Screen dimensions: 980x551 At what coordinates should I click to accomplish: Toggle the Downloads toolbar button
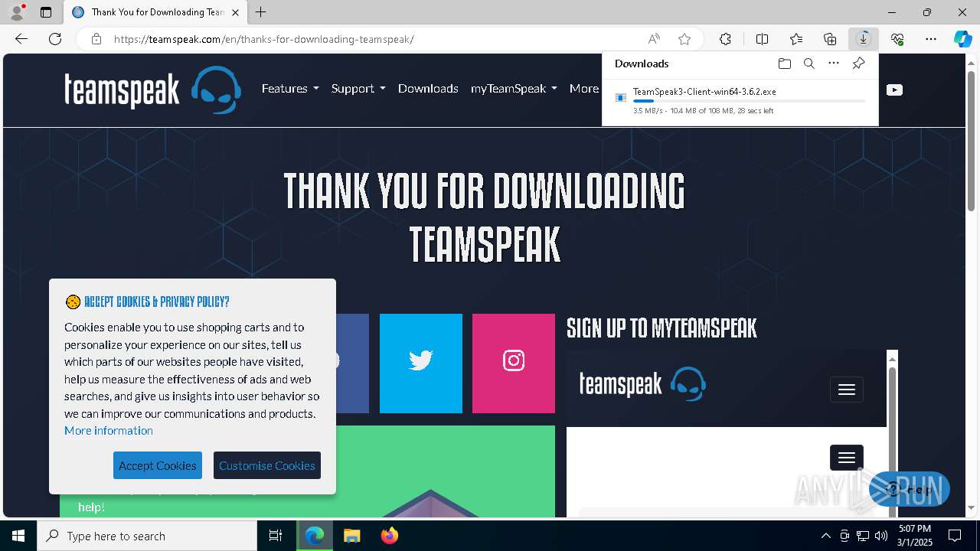point(864,39)
